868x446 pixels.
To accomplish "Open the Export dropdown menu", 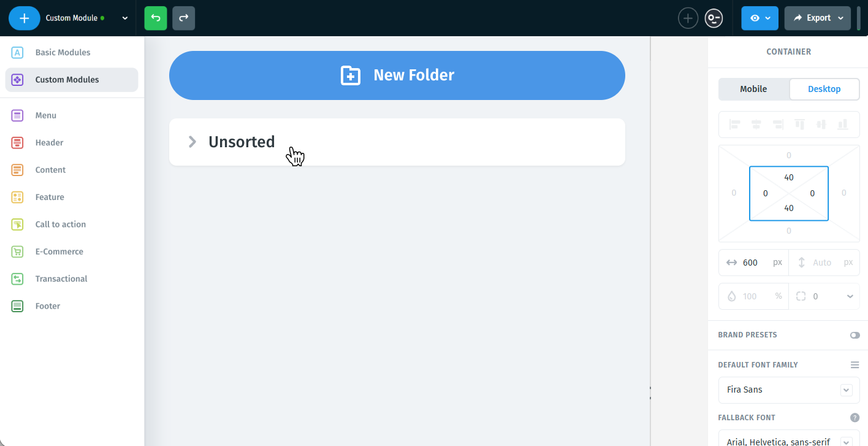I will [818, 18].
